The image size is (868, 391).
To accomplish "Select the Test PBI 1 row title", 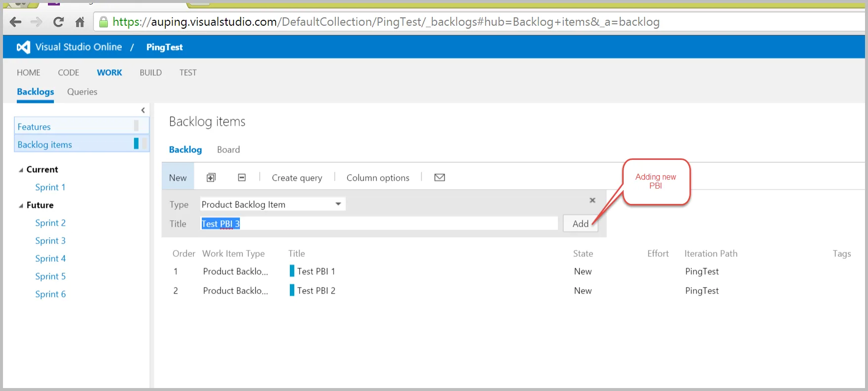I will [x=316, y=271].
